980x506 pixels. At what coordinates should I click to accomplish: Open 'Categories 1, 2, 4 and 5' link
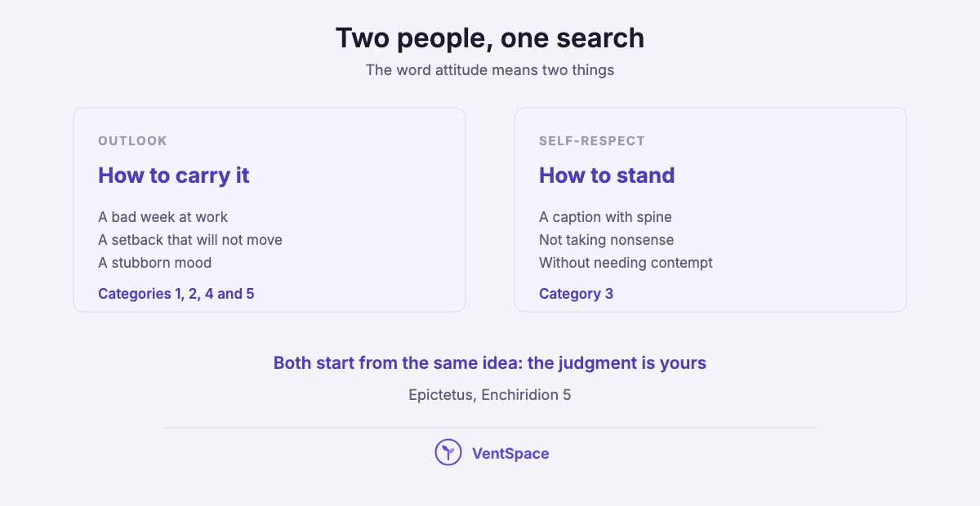point(176,294)
